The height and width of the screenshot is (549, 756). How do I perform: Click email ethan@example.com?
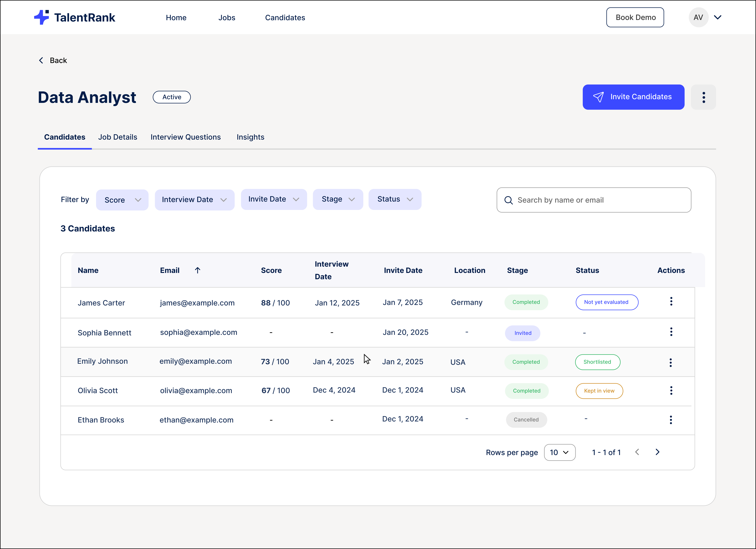(196, 420)
